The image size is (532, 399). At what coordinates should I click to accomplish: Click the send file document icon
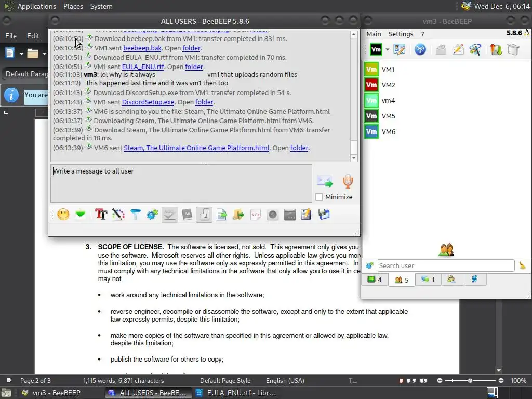pyautogui.click(x=221, y=215)
